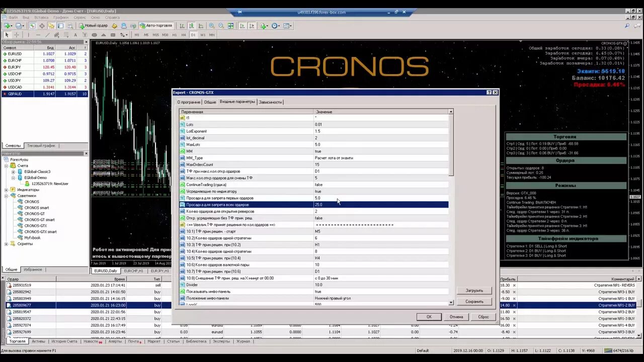This screenshot has width=644, height=362.
Task: Click the Сброс button
Action: pyautogui.click(x=484, y=317)
